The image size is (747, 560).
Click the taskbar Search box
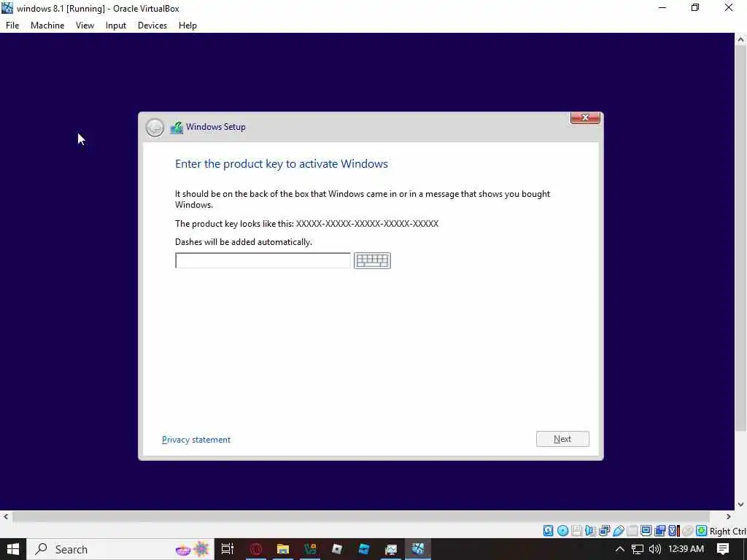(120, 549)
